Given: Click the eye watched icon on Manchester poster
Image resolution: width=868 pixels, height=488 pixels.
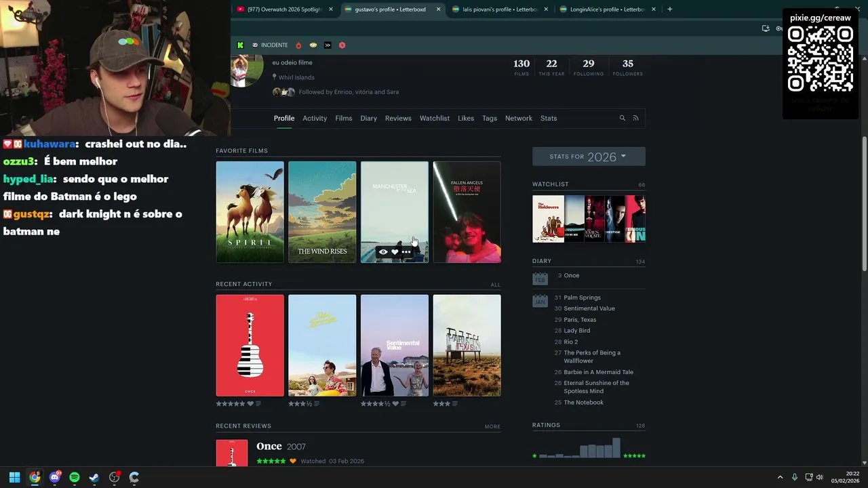Looking at the screenshot, I should tap(383, 252).
